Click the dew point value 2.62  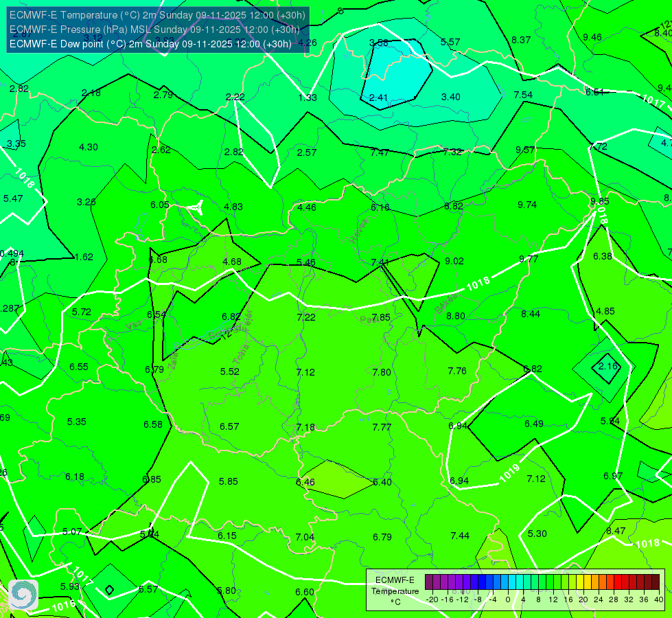tap(161, 150)
